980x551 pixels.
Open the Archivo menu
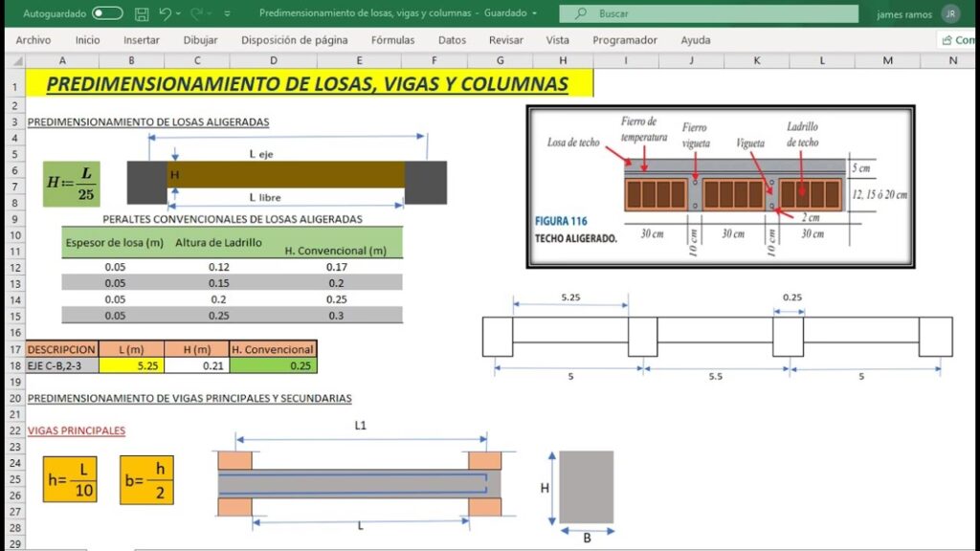pos(33,40)
